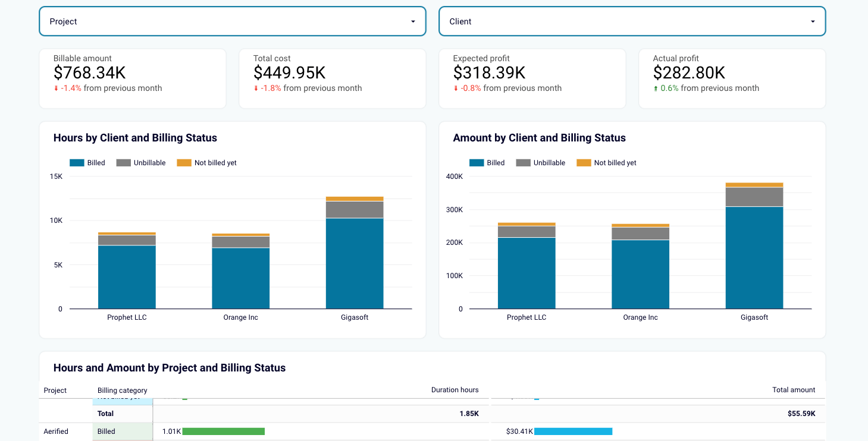The width and height of the screenshot is (868, 441).
Task: Expand the Client dropdown chevron arrow
Action: coord(812,21)
